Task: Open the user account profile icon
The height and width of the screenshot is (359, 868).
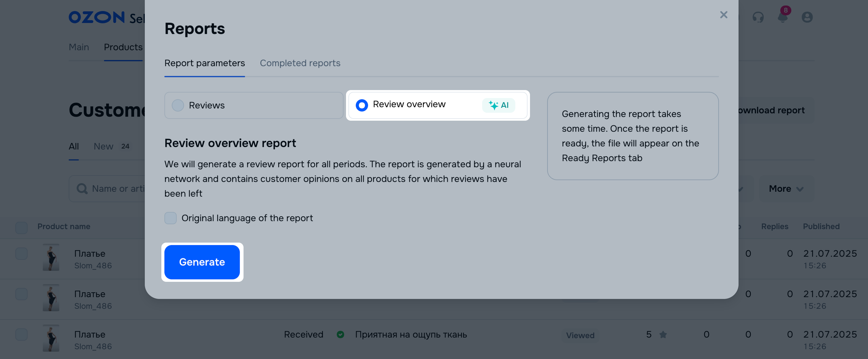Action: click(x=807, y=17)
